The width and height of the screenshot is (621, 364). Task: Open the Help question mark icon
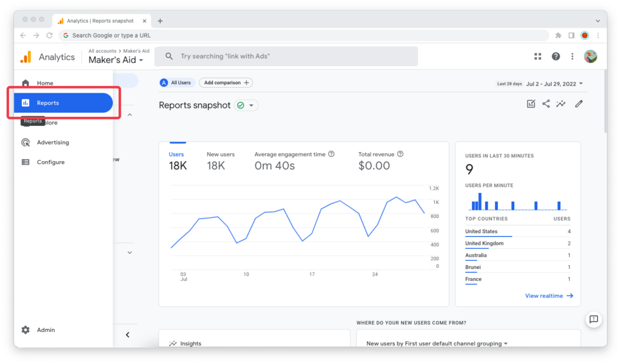pyautogui.click(x=556, y=56)
